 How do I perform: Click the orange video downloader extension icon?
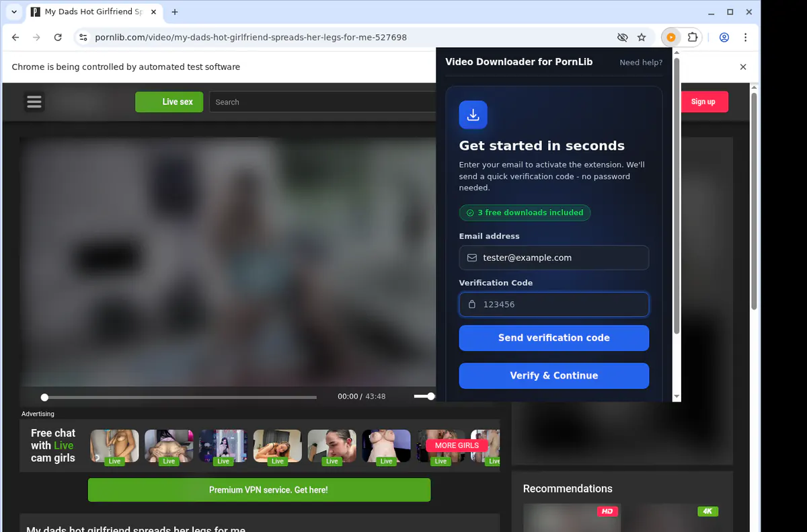tap(670, 38)
